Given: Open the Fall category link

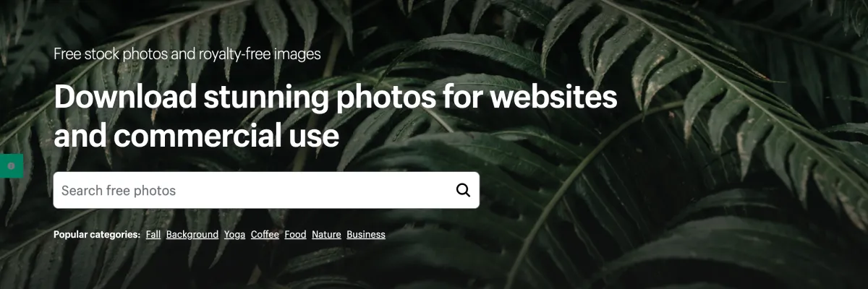Looking at the screenshot, I should [x=153, y=235].
